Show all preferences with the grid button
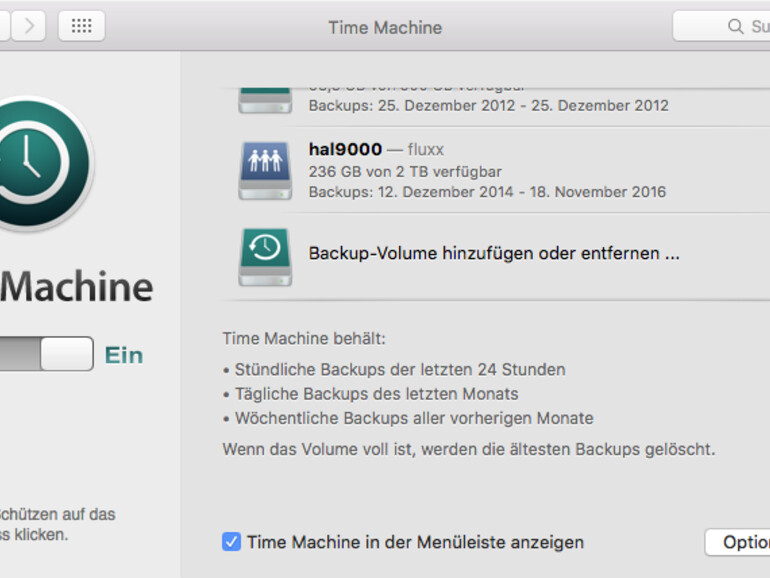Viewport: 770px width, 578px height. [82, 26]
